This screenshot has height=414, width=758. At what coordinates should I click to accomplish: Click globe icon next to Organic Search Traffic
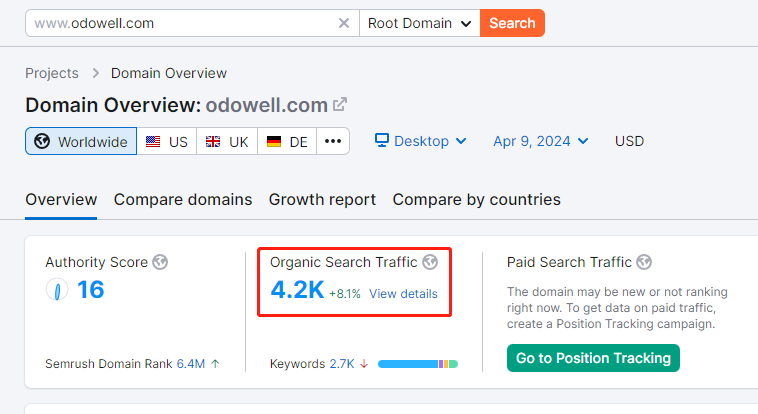pyautogui.click(x=430, y=262)
